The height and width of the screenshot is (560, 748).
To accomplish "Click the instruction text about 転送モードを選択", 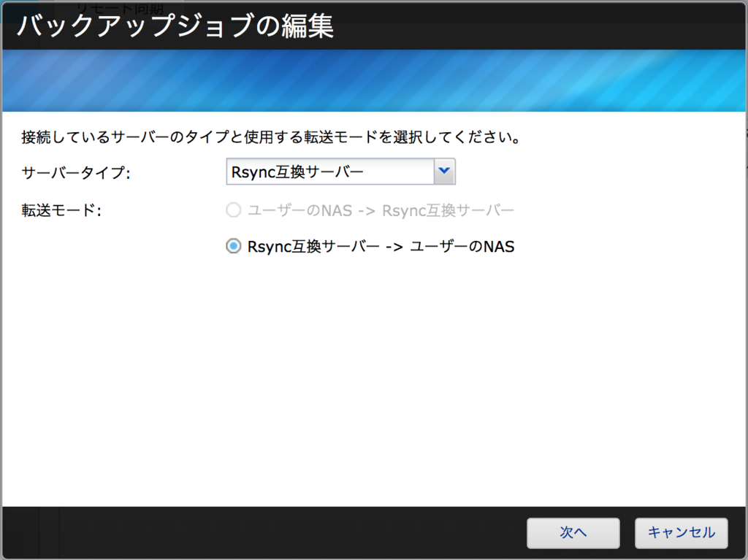I will (271, 137).
